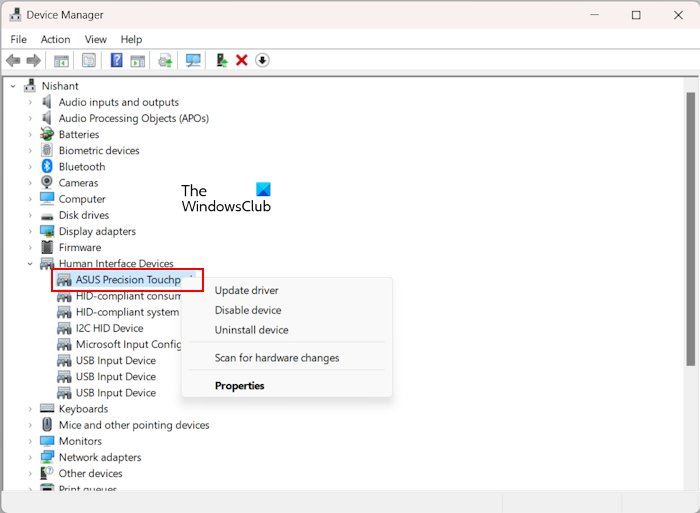
Task: Click the Back arrow toolbar icon
Action: [x=13, y=60]
